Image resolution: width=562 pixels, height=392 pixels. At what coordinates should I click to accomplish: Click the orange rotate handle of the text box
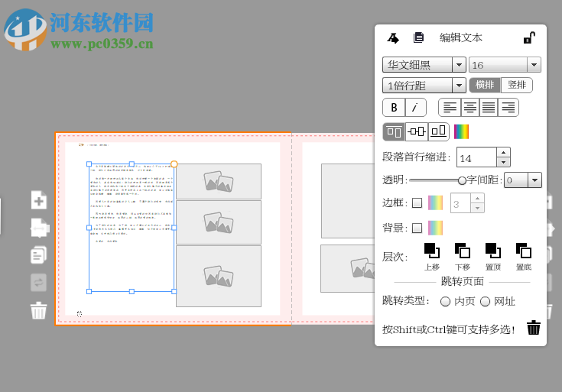pos(174,164)
